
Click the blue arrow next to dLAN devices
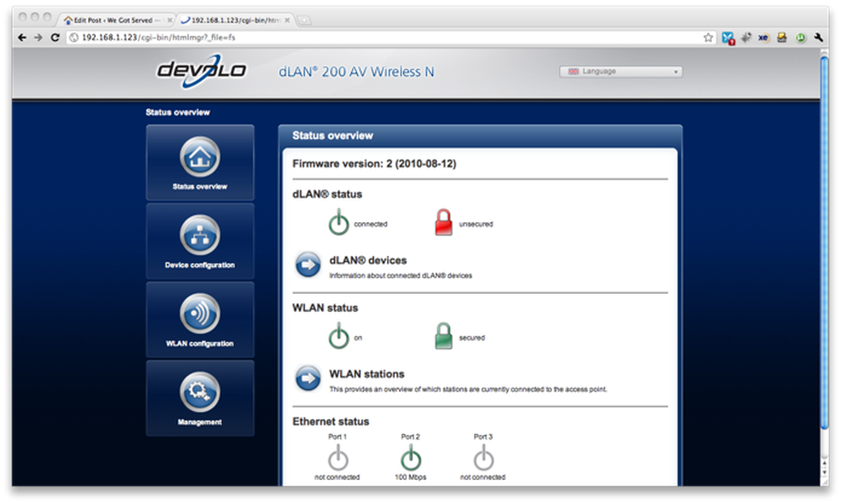click(x=307, y=265)
